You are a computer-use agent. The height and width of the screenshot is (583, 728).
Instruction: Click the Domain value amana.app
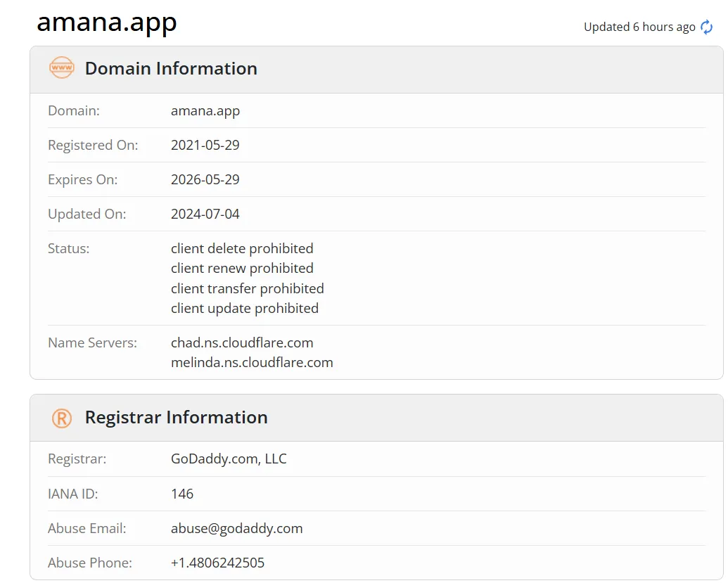click(205, 111)
